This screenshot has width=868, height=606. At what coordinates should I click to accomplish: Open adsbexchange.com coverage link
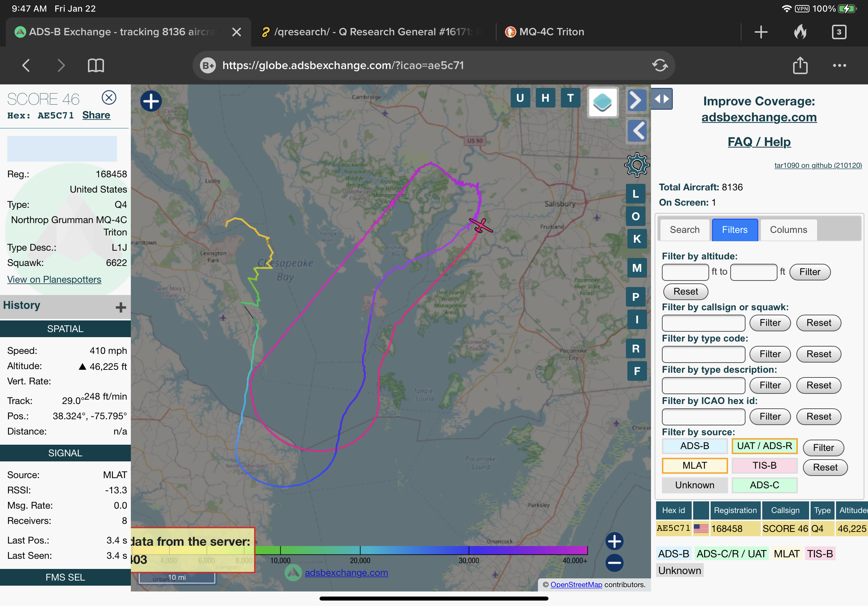[759, 117]
